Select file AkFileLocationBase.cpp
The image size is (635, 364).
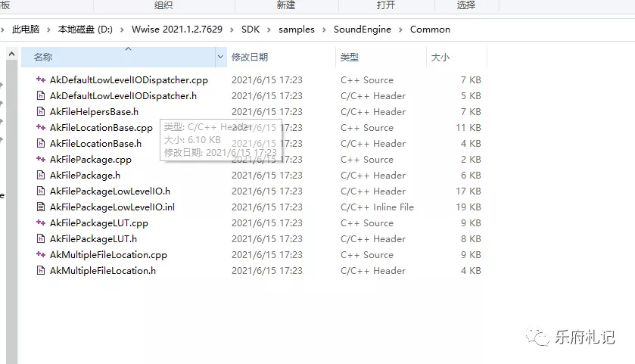pyautogui.click(x=101, y=128)
